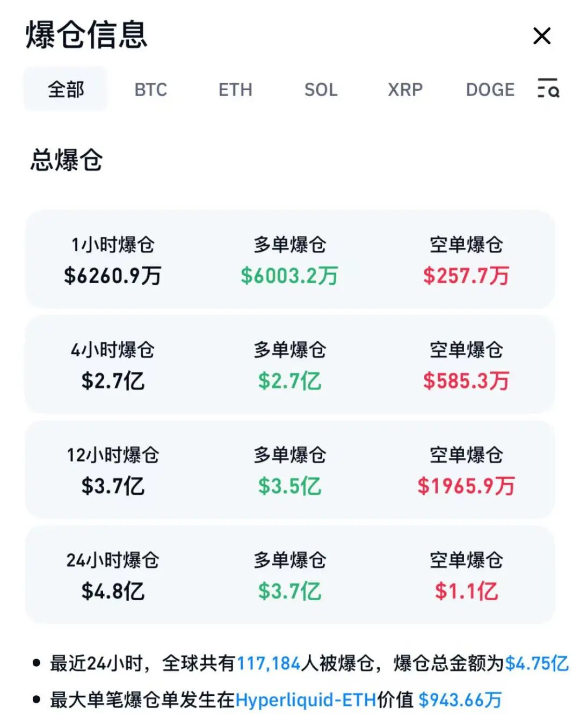
Task: Tap the 12小时爆仓 label
Action: point(113,456)
